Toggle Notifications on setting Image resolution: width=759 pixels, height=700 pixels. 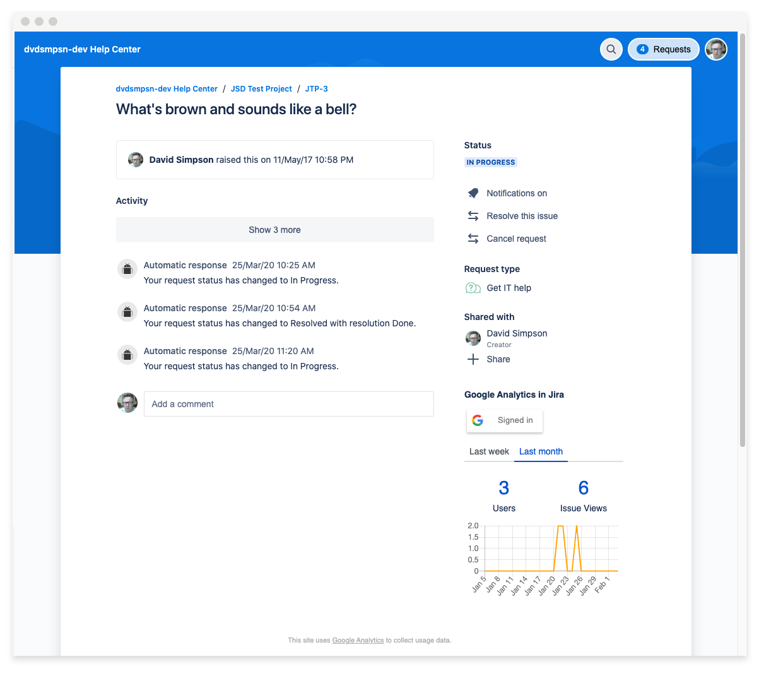click(516, 193)
